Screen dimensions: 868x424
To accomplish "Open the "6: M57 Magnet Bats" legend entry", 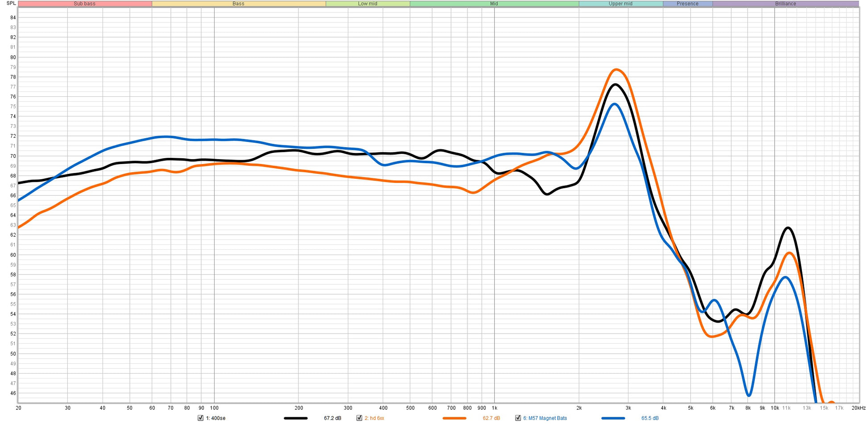I will point(545,418).
